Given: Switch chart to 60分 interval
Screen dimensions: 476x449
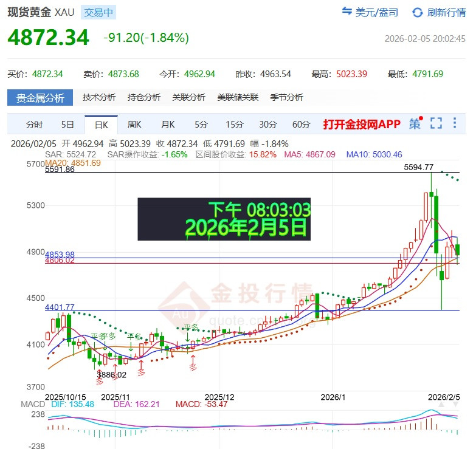Looking at the screenshot, I should (301, 125).
